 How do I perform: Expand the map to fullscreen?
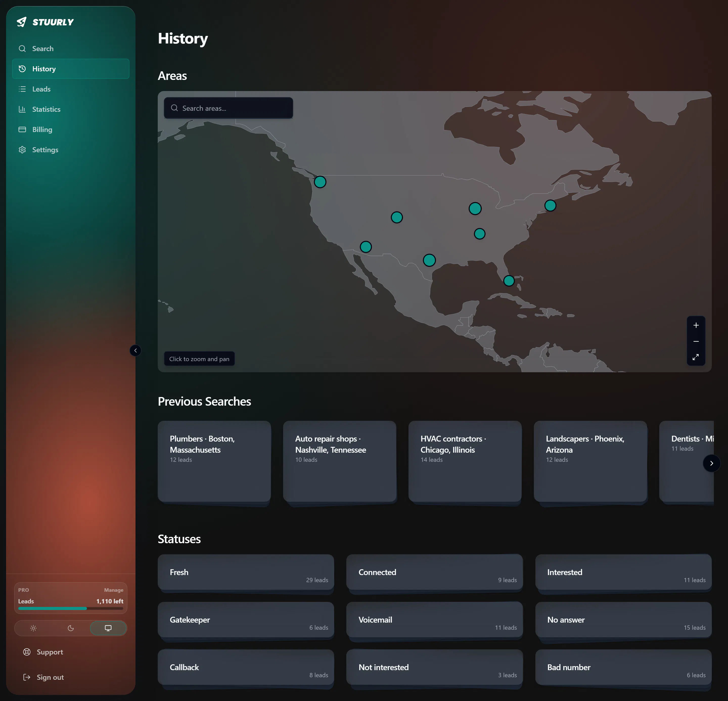[x=696, y=357]
